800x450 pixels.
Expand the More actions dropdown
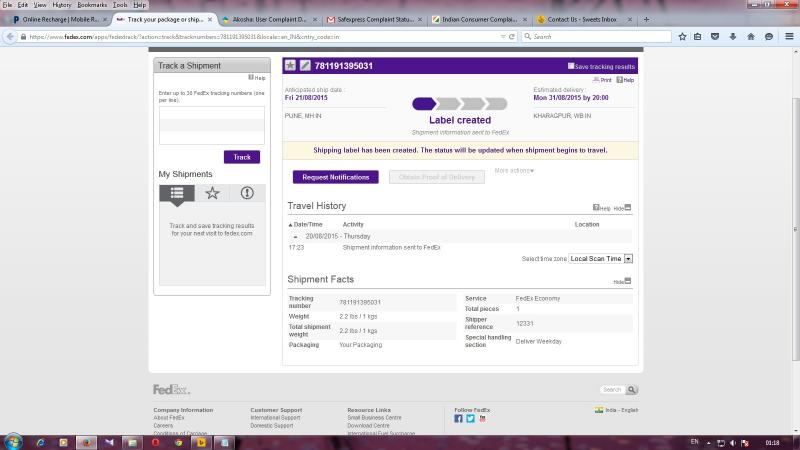pos(514,170)
